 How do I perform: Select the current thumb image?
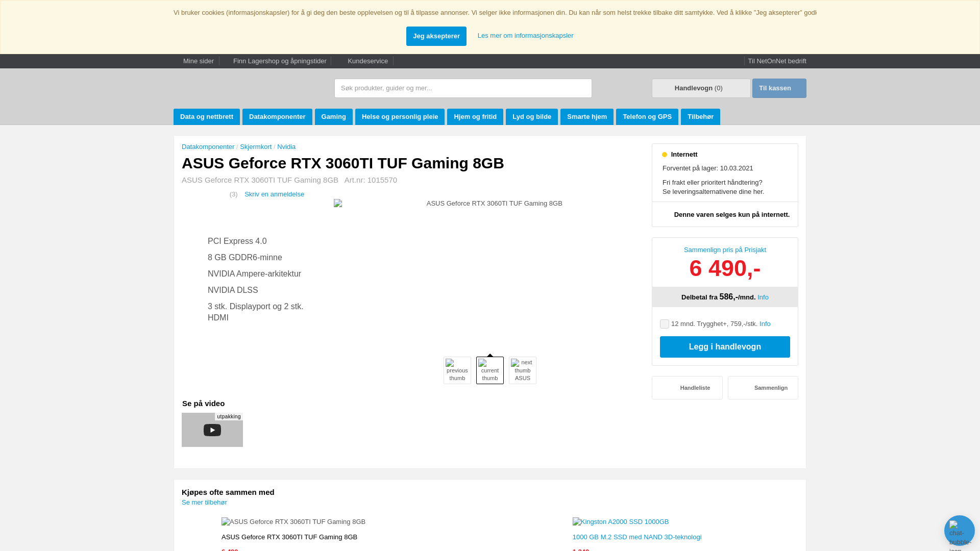[x=489, y=370]
